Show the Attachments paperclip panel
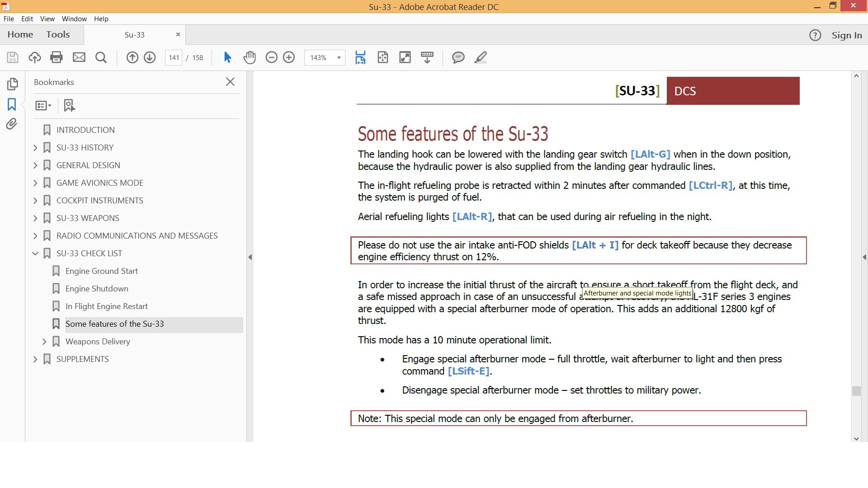The width and height of the screenshot is (868, 488). [12, 124]
